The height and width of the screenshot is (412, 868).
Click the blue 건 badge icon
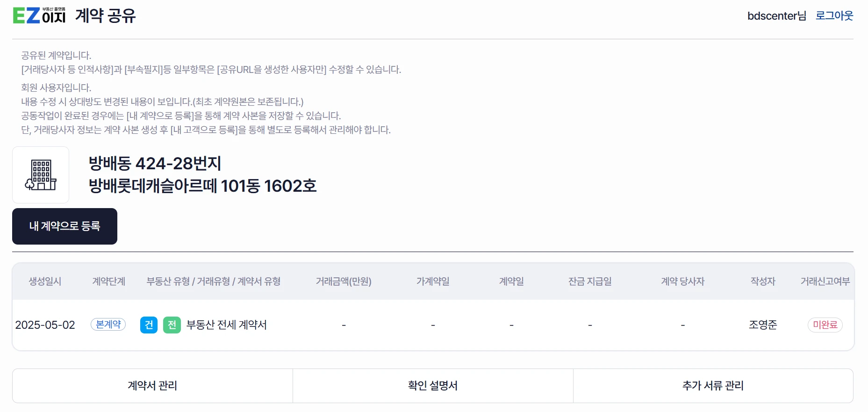149,325
